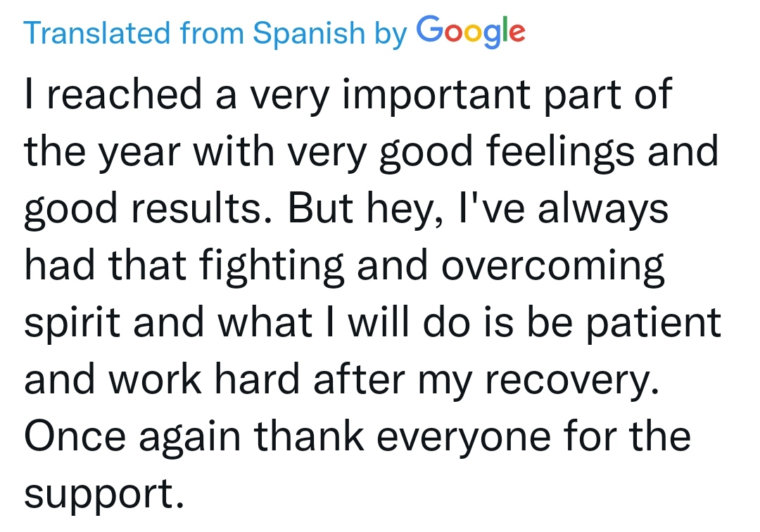Click on the word 'overcoming'
The width and height of the screenshot is (760, 532).
point(552,266)
